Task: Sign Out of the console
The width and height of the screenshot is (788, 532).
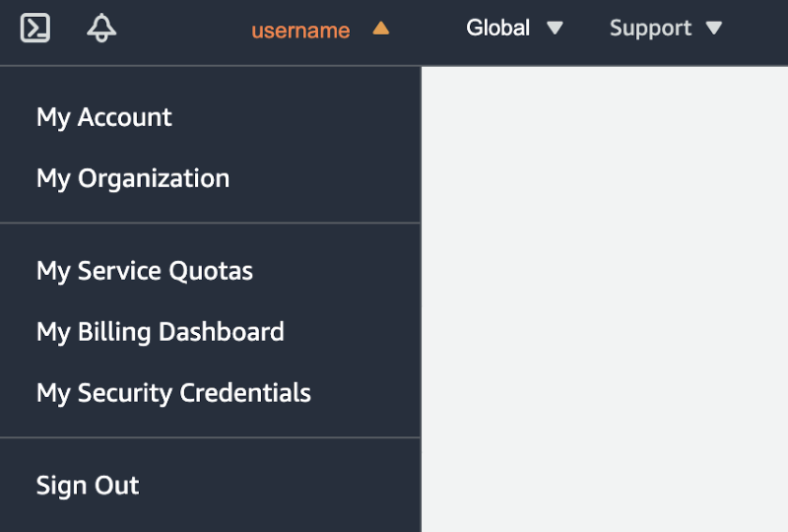Action: coord(88,486)
